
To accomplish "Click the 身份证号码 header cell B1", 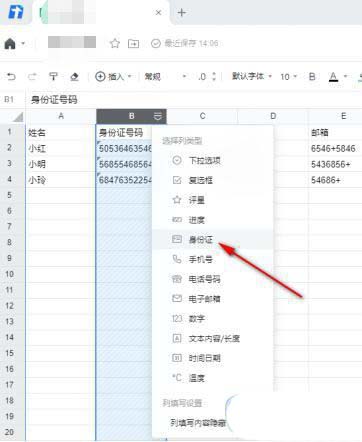I will (x=124, y=132).
